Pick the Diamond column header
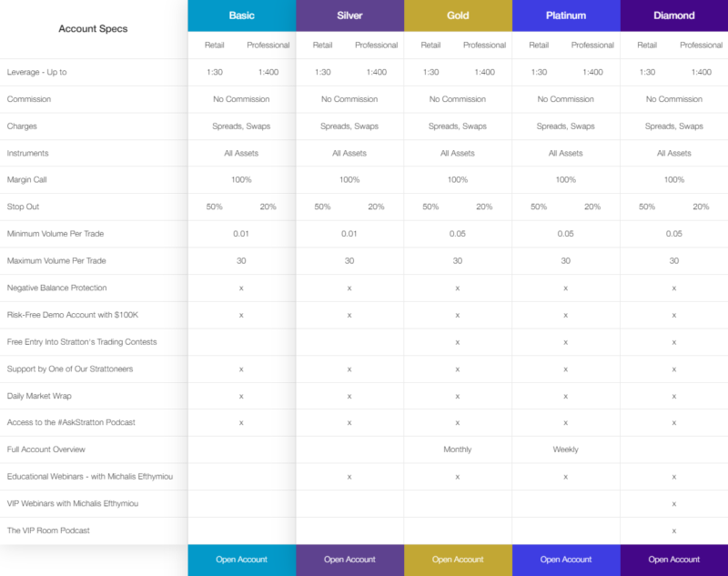Viewport: 728px width, 576px height. (x=674, y=15)
